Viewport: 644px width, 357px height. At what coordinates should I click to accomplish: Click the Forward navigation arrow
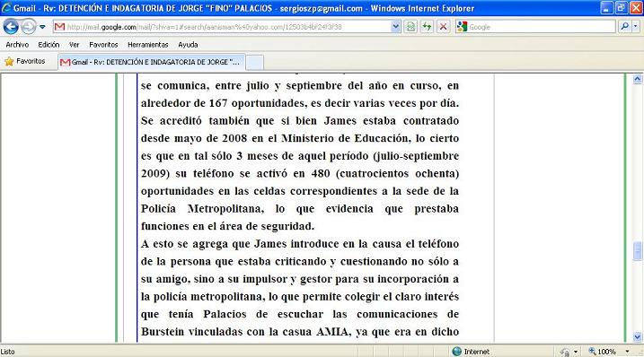29,27
